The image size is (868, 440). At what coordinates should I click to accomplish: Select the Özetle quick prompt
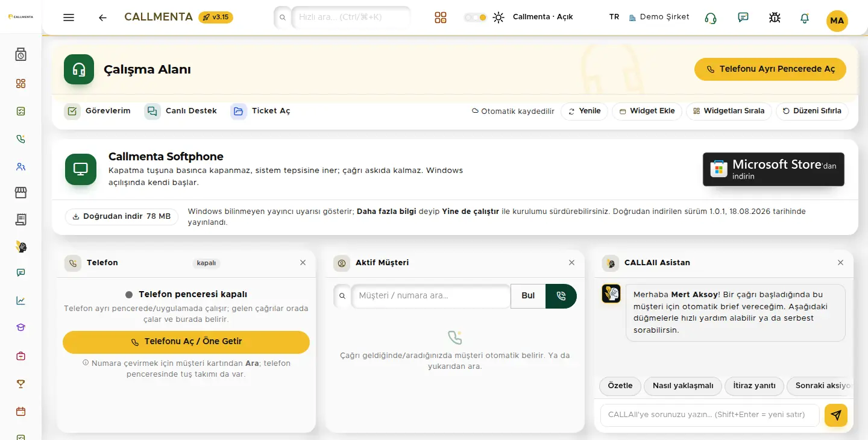tap(620, 386)
